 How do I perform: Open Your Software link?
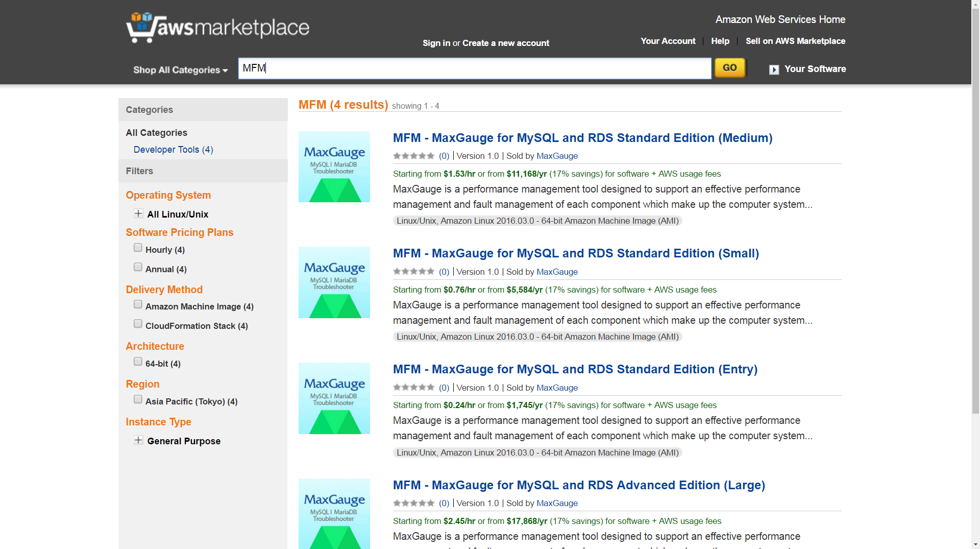pyautogui.click(x=815, y=69)
